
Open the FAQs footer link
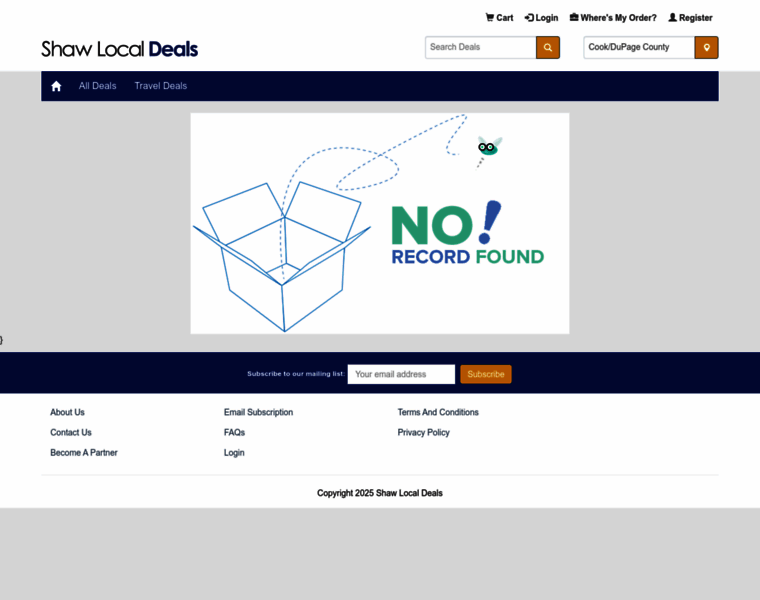pos(235,432)
